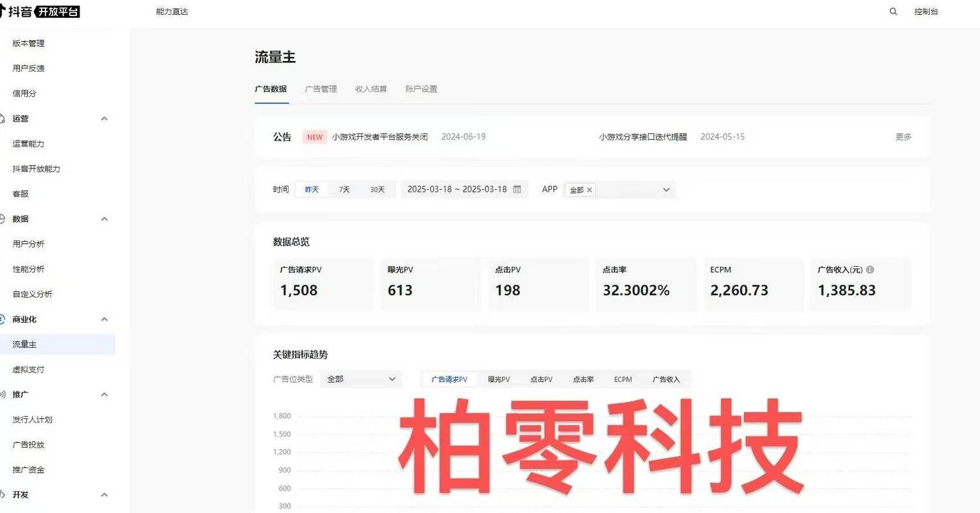Show 曝光PV trend chart
This screenshot has width=980, height=513.
[x=499, y=380]
